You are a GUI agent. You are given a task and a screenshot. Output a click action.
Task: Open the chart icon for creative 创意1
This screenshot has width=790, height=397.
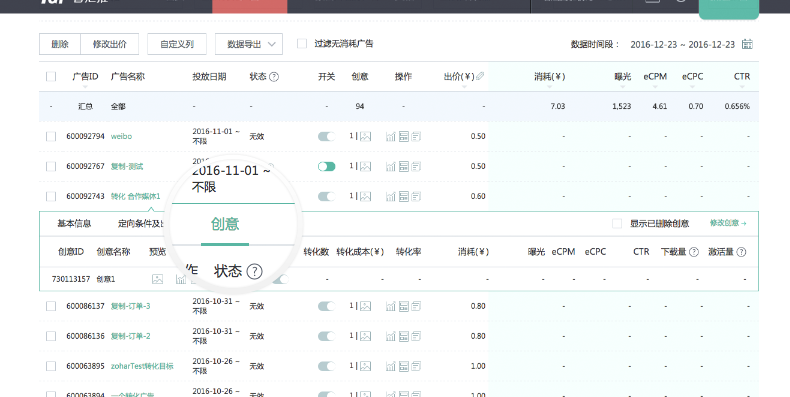pyautogui.click(x=180, y=279)
